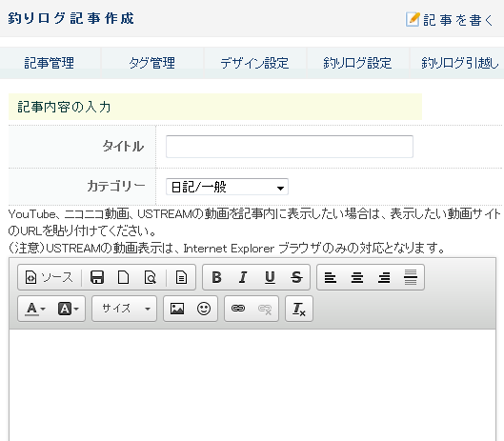
Task: Switch to the タグ管理 tab
Action: click(x=152, y=63)
